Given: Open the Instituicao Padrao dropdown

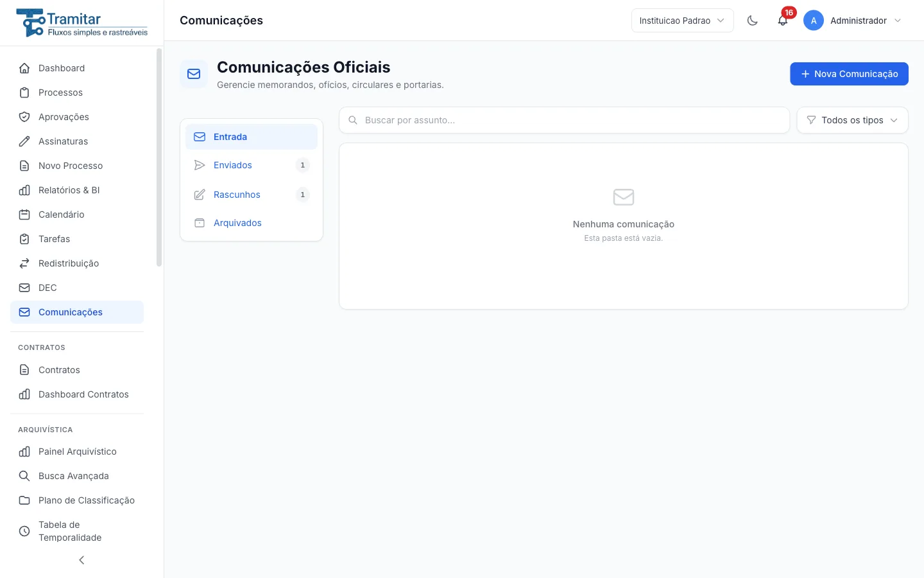Looking at the screenshot, I should pos(682,21).
